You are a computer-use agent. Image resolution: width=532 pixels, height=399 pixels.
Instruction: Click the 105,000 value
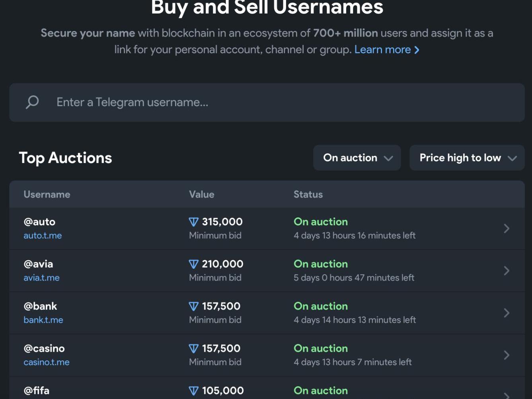tap(223, 391)
